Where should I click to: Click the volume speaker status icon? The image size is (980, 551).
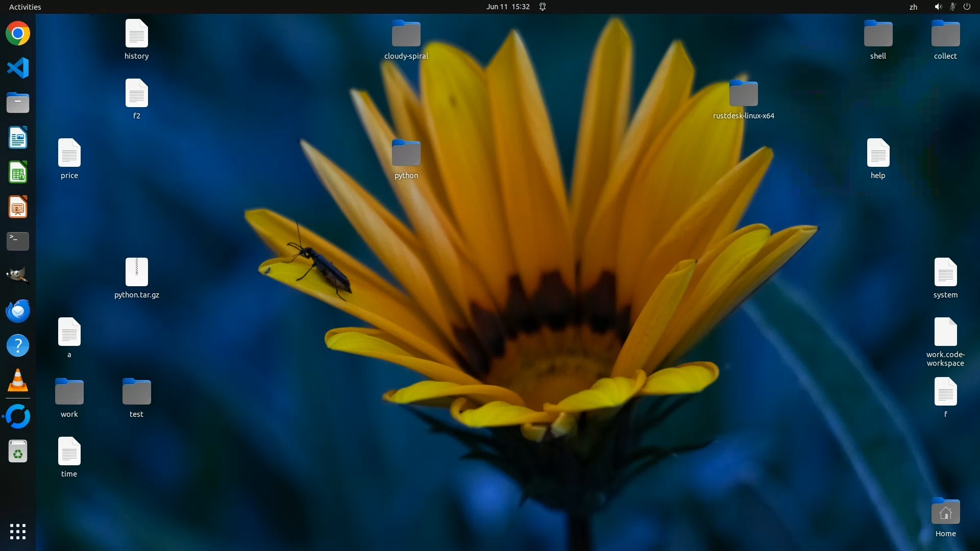pyautogui.click(x=938, y=7)
